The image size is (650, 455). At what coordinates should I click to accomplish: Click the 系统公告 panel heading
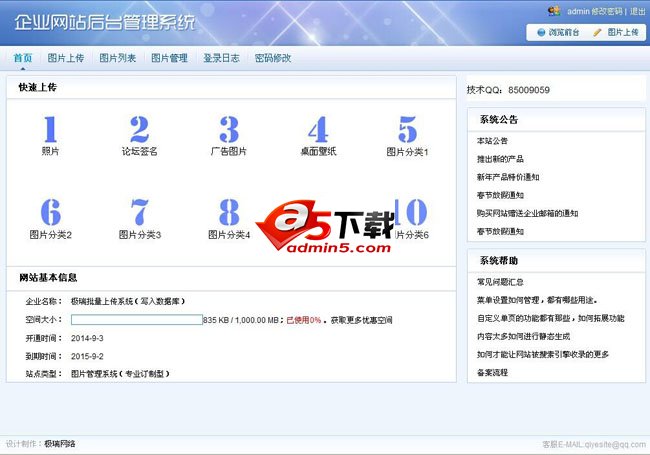pos(499,120)
